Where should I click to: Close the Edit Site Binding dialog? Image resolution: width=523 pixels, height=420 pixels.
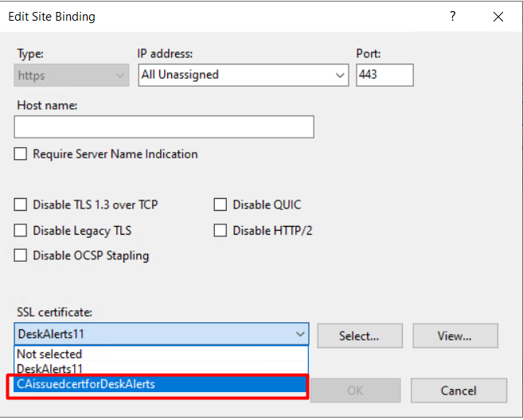tap(498, 16)
